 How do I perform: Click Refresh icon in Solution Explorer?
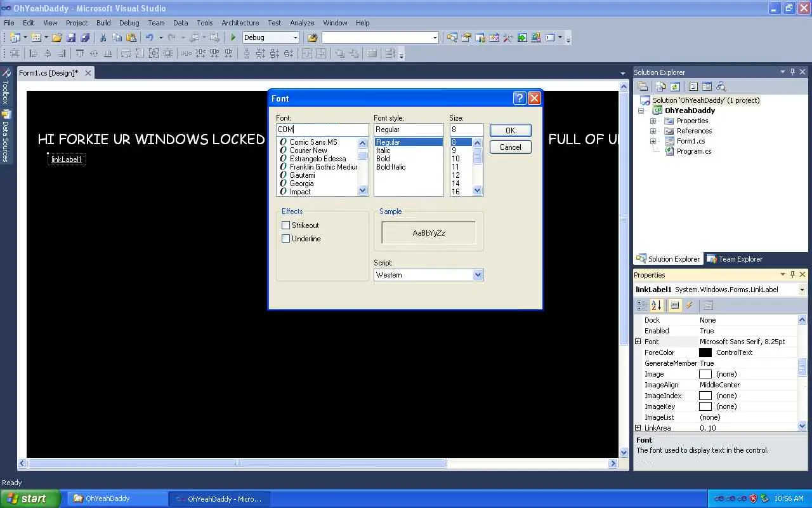[675, 87]
